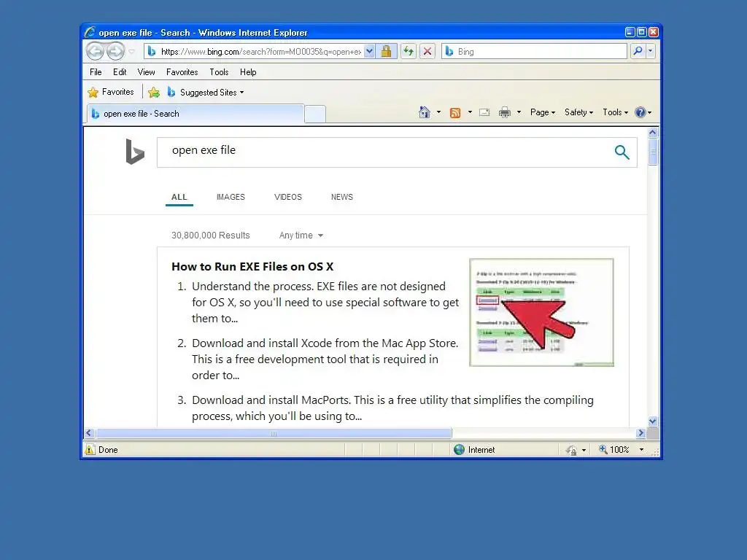Expand the Print options dropdown arrow
The height and width of the screenshot is (560, 747).
pyautogui.click(x=519, y=112)
